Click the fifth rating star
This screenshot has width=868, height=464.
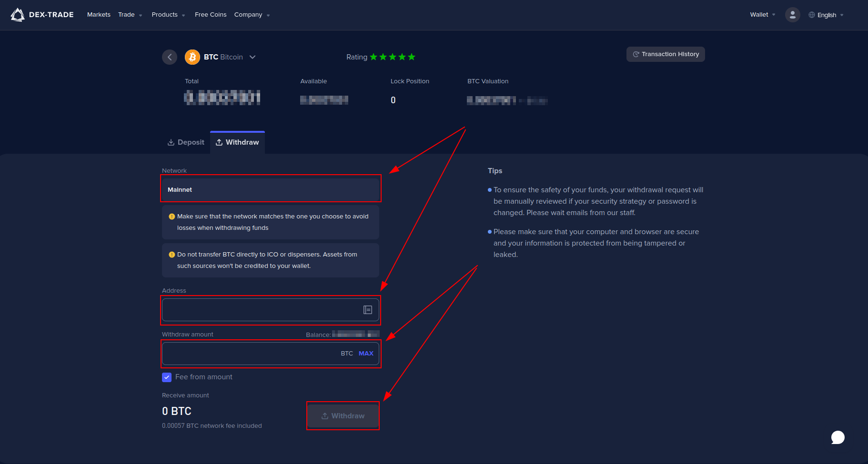pyautogui.click(x=412, y=57)
